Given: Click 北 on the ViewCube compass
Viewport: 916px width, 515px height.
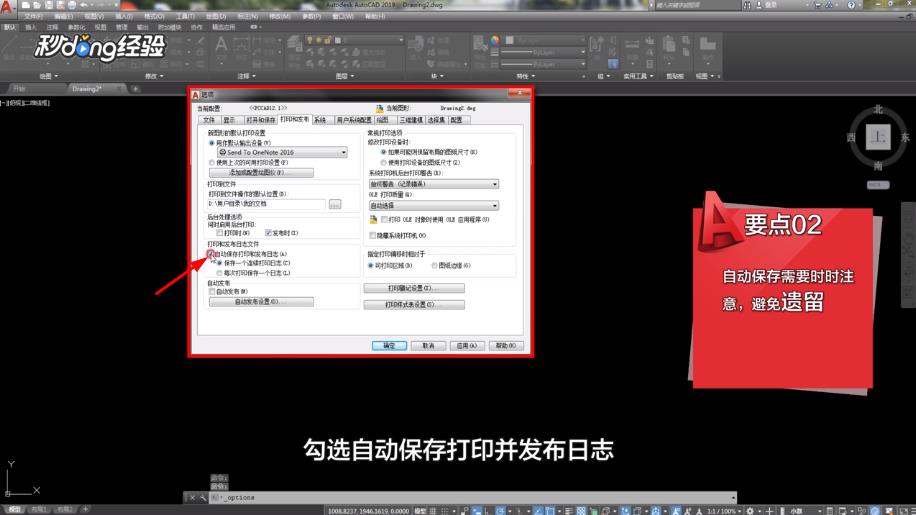Looking at the screenshot, I should (x=878, y=110).
